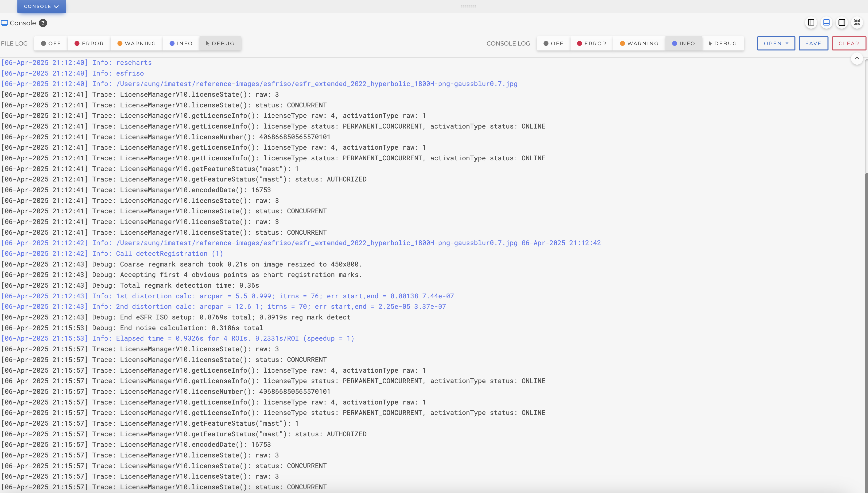
Task: Open the OPEN dropdown button
Action: click(776, 43)
